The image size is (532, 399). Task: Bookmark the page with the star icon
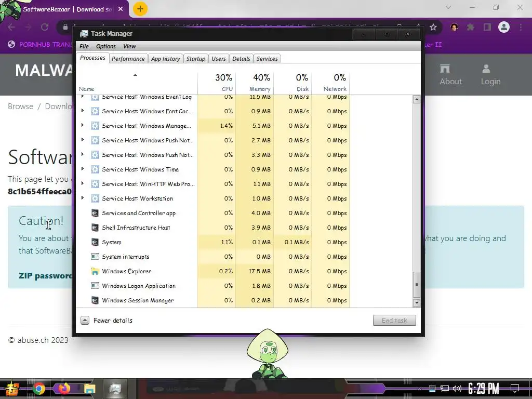click(433, 27)
